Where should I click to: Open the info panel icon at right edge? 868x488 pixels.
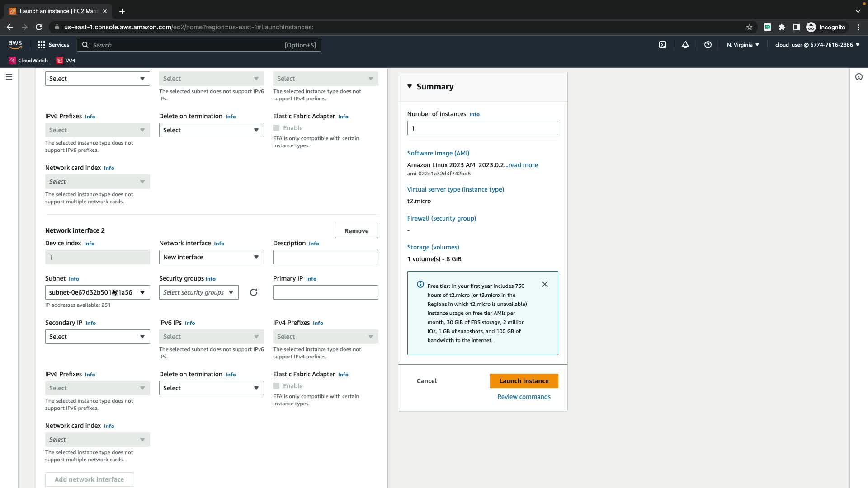(x=859, y=77)
